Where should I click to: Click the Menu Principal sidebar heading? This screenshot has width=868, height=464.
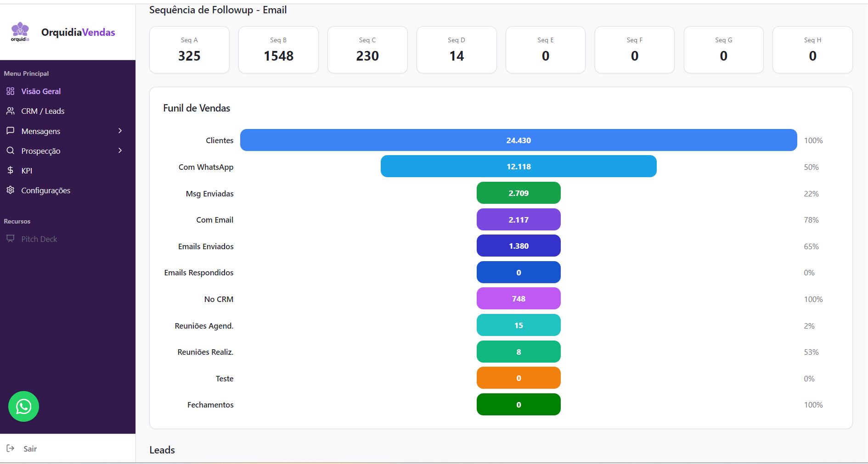[26, 73]
